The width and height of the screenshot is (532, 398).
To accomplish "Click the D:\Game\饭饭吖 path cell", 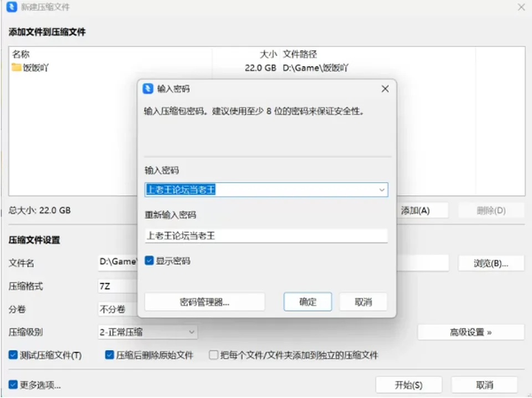I will coord(315,68).
